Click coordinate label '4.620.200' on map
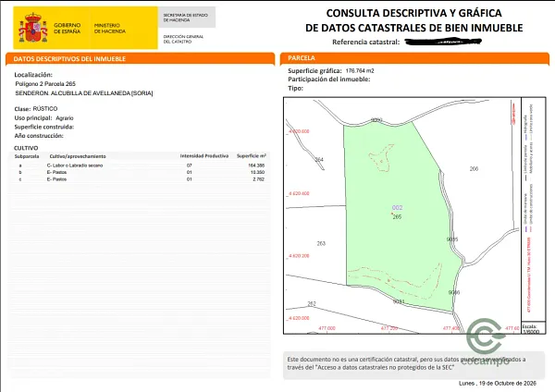 tap(299, 256)
